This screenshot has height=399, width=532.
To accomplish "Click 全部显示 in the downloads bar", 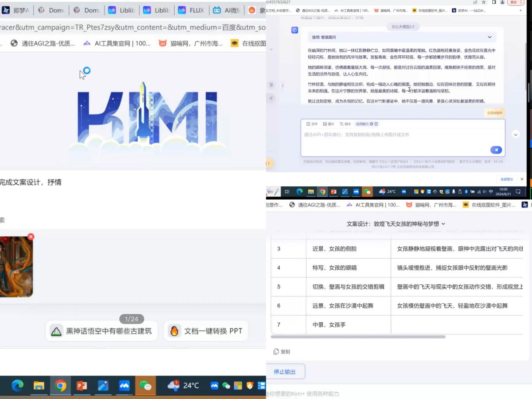I will [x=507, y=179].
